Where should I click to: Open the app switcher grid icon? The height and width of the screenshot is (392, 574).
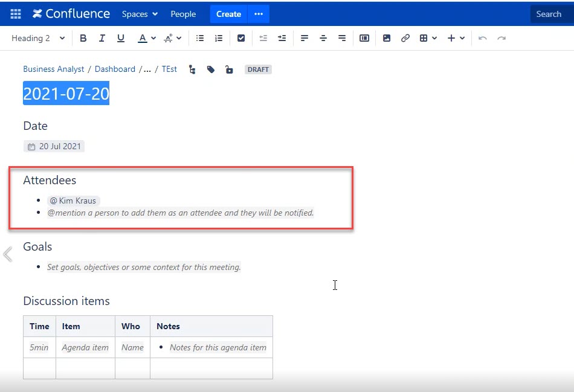pos(15,14)
